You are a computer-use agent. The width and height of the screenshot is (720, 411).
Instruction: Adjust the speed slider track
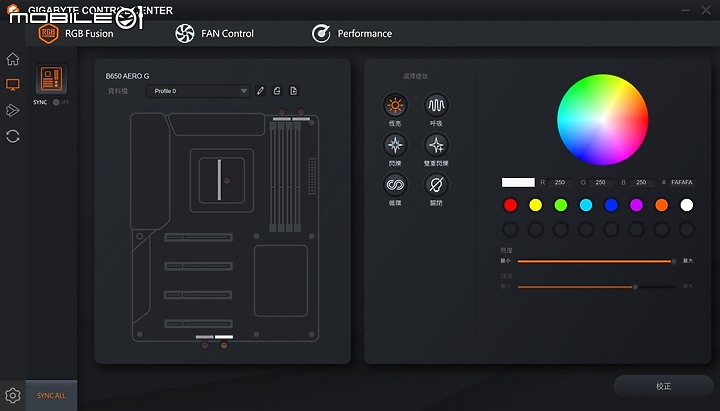(x=596, y=287)
